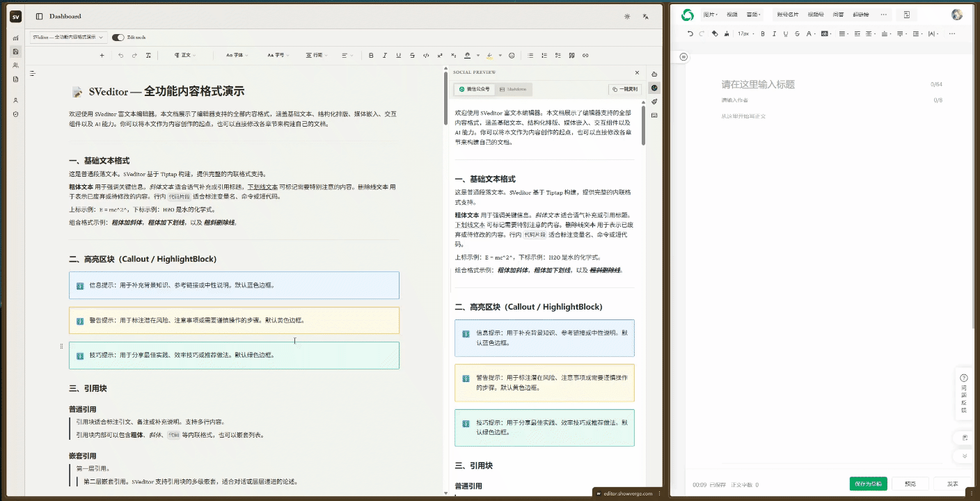Click the 发表 button
980x501 pixels.
[x=952, y=484]
